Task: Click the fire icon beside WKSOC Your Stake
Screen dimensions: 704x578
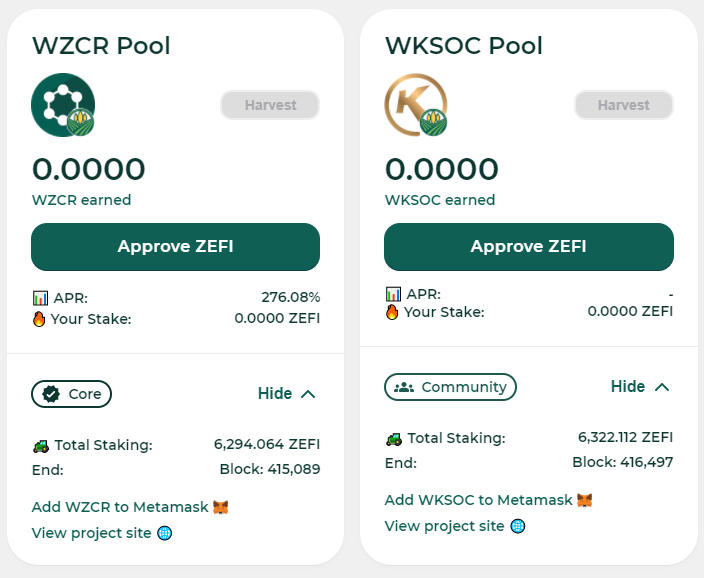Action: (392, 311)
